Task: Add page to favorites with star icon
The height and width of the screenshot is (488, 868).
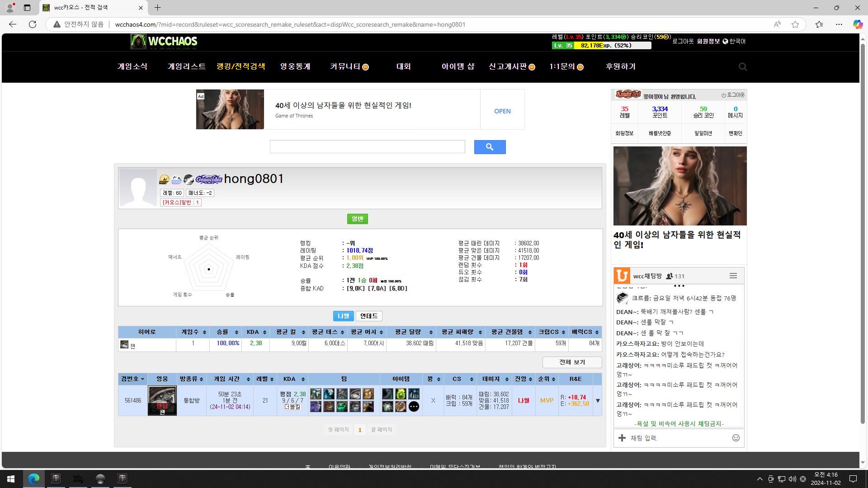Action: [795, 24]
